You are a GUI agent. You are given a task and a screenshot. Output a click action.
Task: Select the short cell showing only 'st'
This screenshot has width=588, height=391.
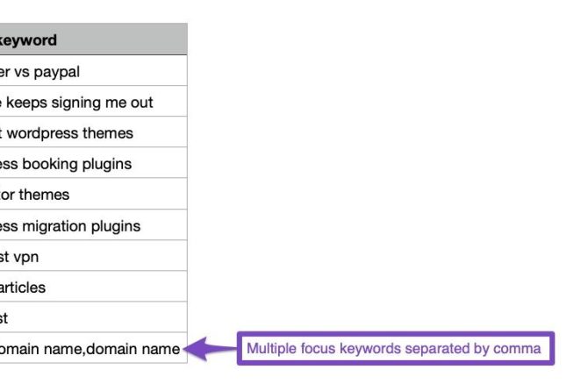click(93, 317)
